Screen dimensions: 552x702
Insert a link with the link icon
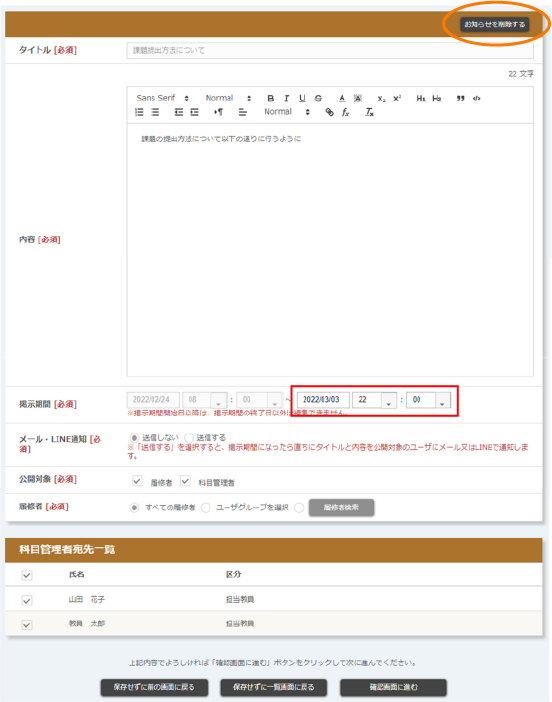click(x=329, y=112)
